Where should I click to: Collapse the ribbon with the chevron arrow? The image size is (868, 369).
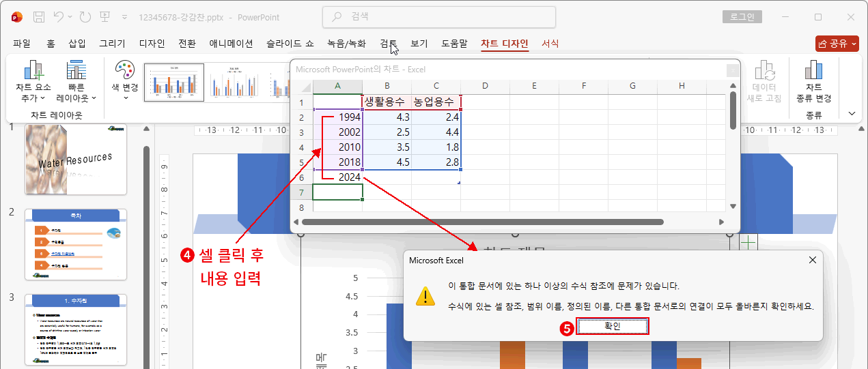coord(852,113)
